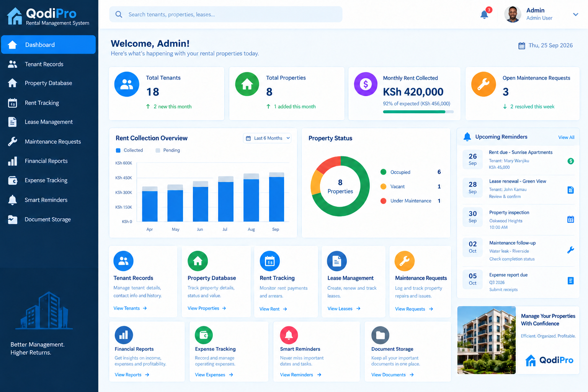Click the Monthly Rent Collected progress bar

pyautogui.click(x=418, y=112)
